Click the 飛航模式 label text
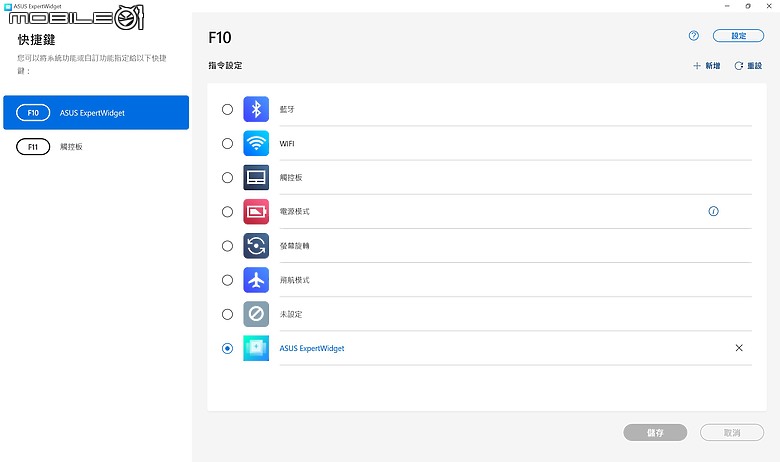The width and height of the screenshot is (780, 462). point(294,280)
